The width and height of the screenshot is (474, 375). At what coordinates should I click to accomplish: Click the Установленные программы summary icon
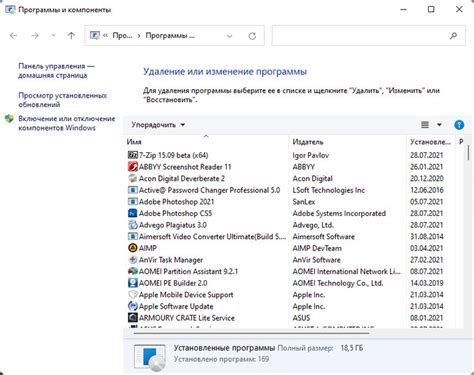pyautogui.click(x=150, y=357)
